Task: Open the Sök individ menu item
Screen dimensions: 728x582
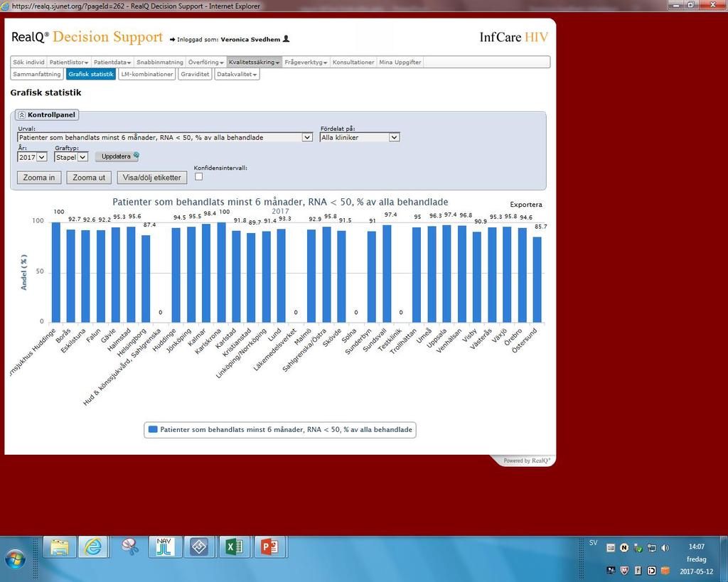Action: [28, 63]
